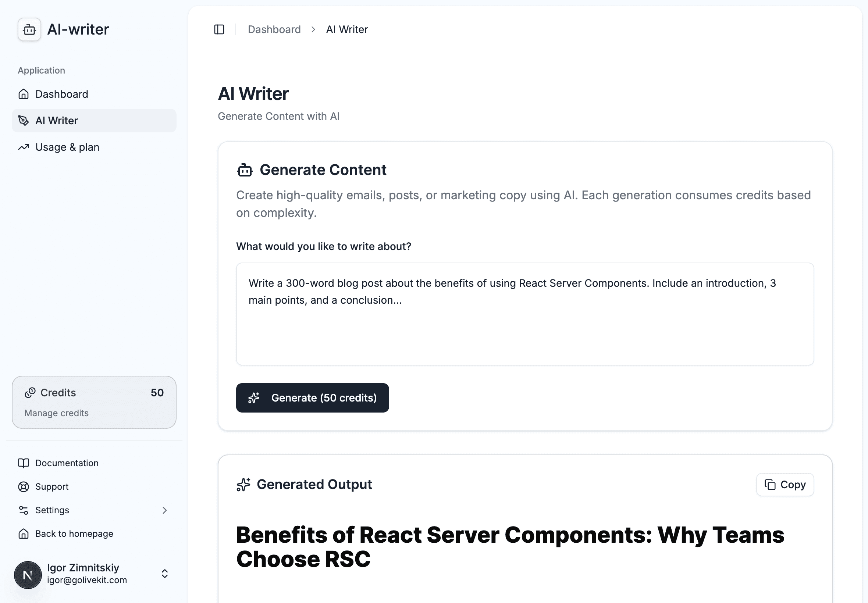The image size is (868, 603).
Task: Click the Support lifebuoy icon
Action: [x=24, y=487]
